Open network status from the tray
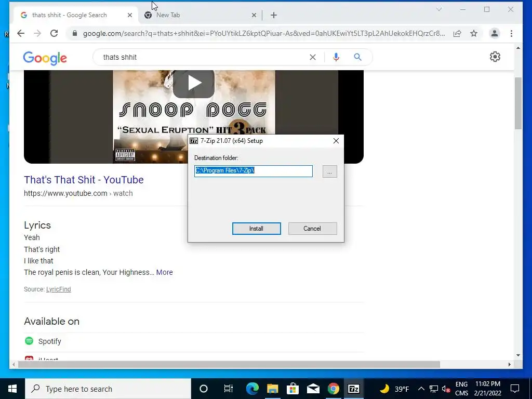 (434, 389)
